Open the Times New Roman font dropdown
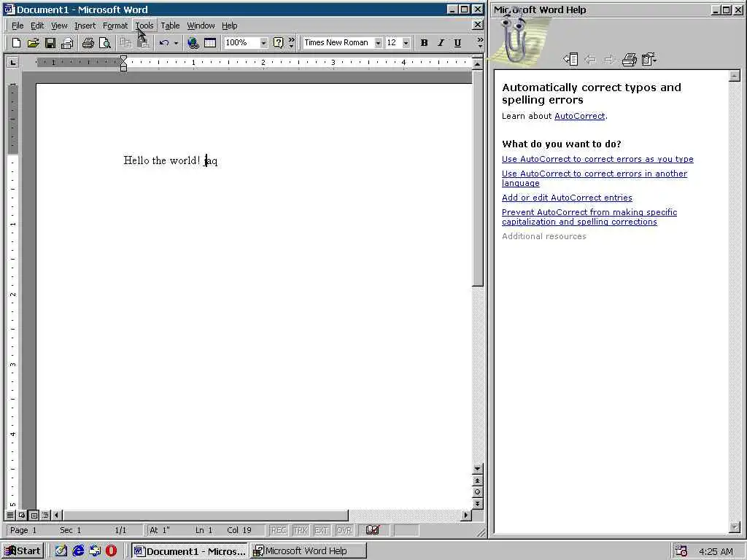Viewport: 747px width, 560px height. (x=378, y=43)
